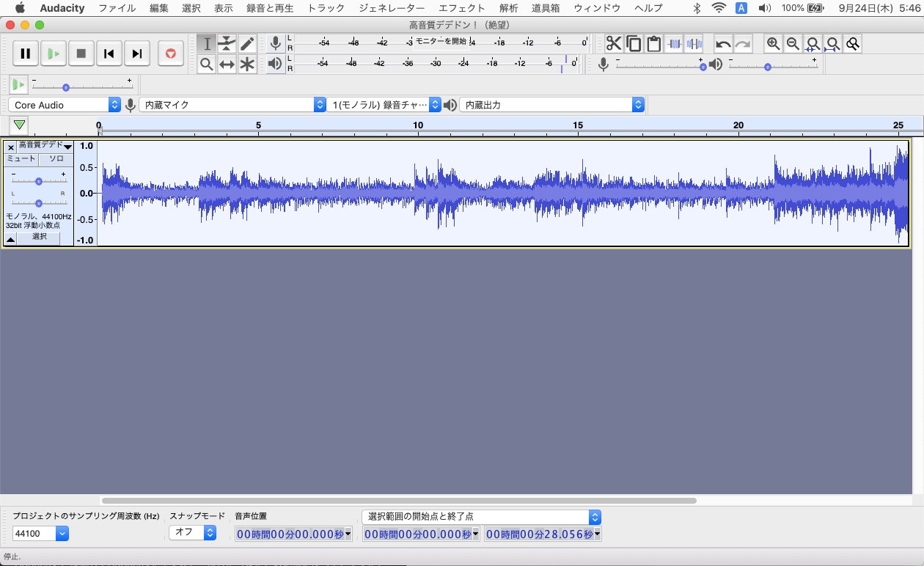The width and height of the screenshot is (924, 566).
Task: Click the timeline pinned play head button
Action: coord(20,125)
